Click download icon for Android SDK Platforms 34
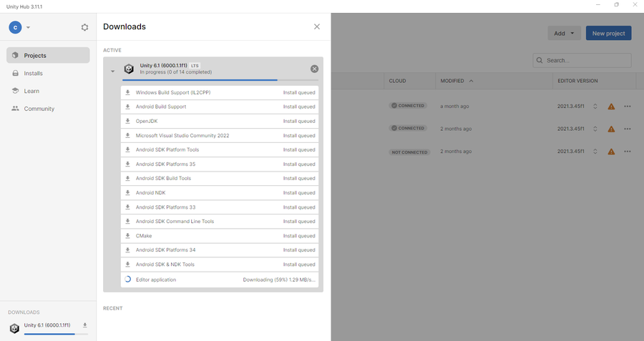Viewport: 644px width, 341px height. coord(128,250)
